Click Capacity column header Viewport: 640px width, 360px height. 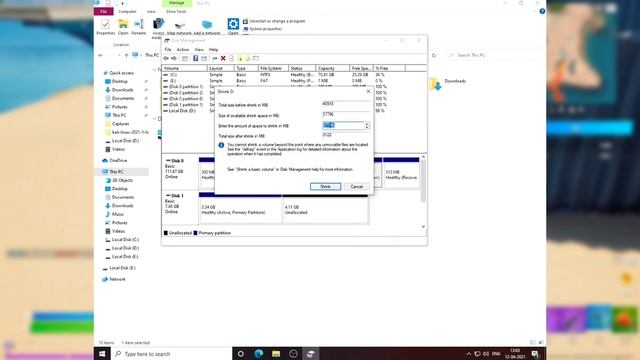pyautogui.click(x=332, y=68)
